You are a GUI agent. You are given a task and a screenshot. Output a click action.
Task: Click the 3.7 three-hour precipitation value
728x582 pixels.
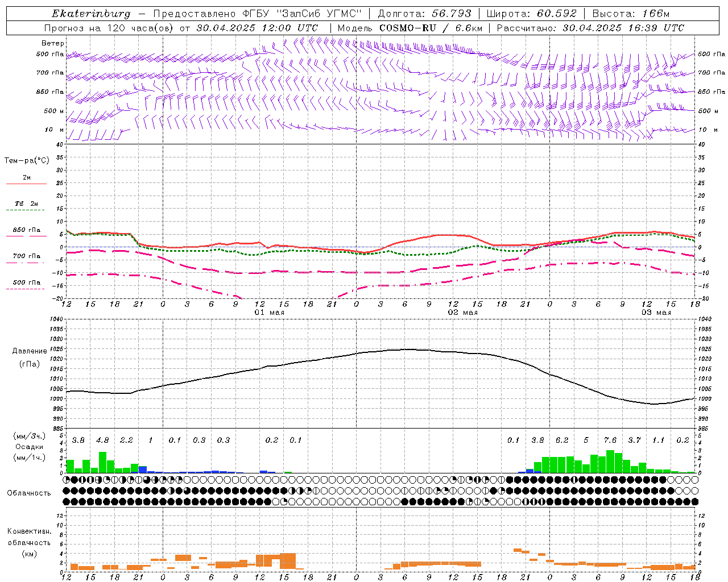(634, 440)
